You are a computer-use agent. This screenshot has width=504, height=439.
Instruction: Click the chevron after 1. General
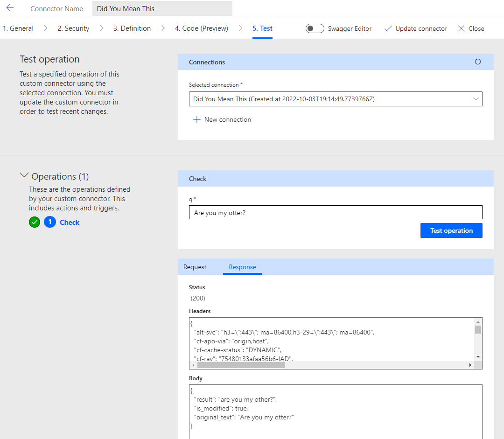tap(46, 28)
